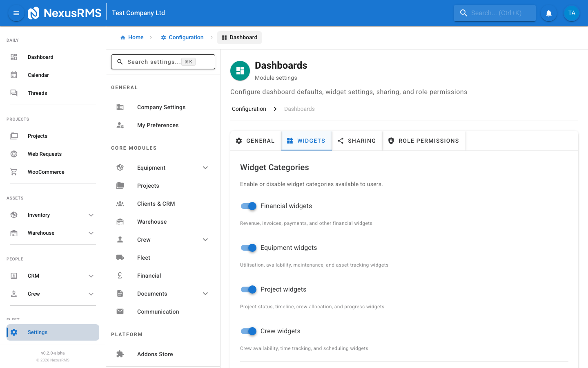Turn off Equipment widgets
Viewport: 588px width, 368px height.
click(x=248, y=248)
